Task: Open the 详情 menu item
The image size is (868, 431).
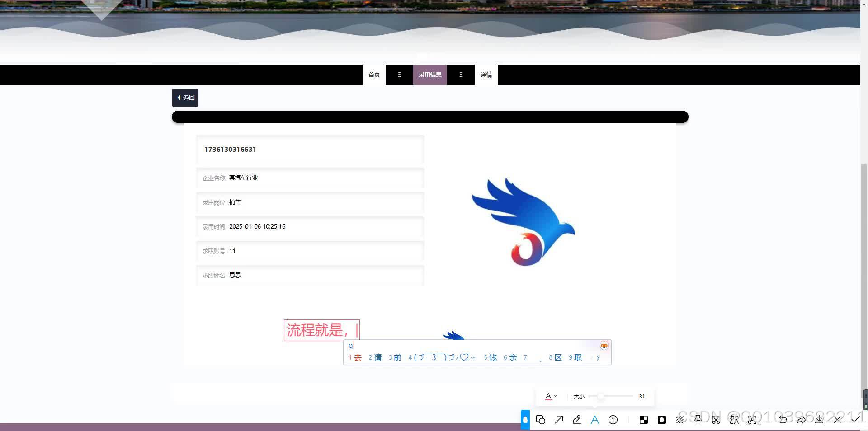Action: (486, 75)
